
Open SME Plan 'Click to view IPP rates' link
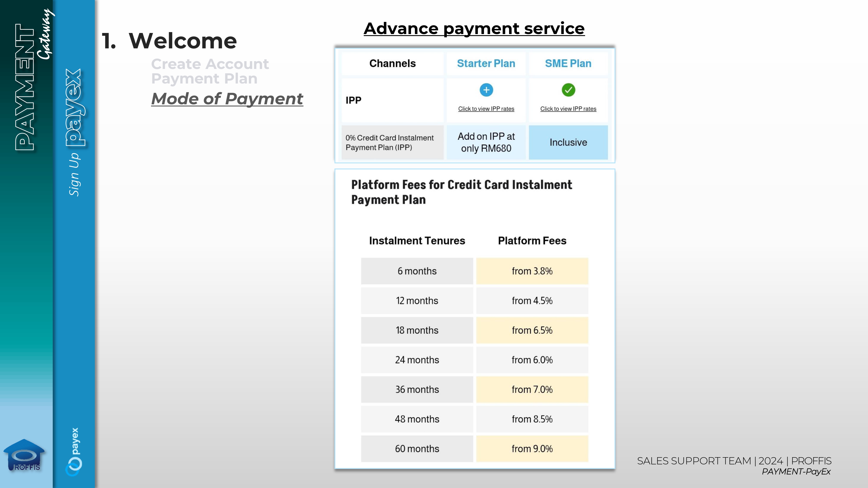(x=568, y=109)
